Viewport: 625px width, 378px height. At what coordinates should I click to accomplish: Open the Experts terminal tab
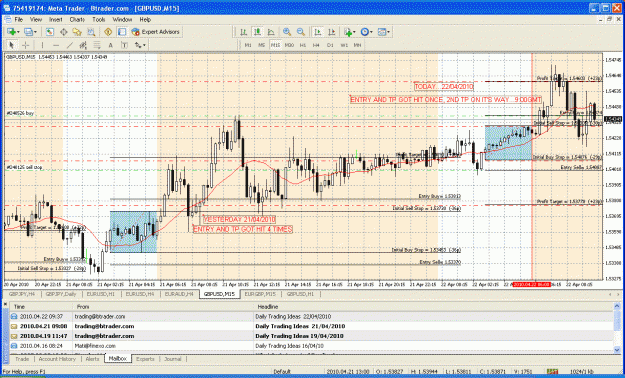click(x=145, y=359)
